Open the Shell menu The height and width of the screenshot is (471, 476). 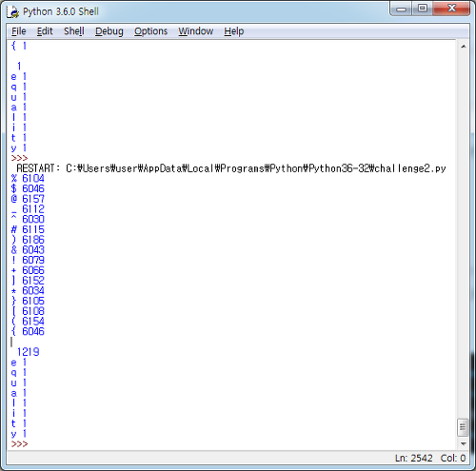tap(74, 31)
